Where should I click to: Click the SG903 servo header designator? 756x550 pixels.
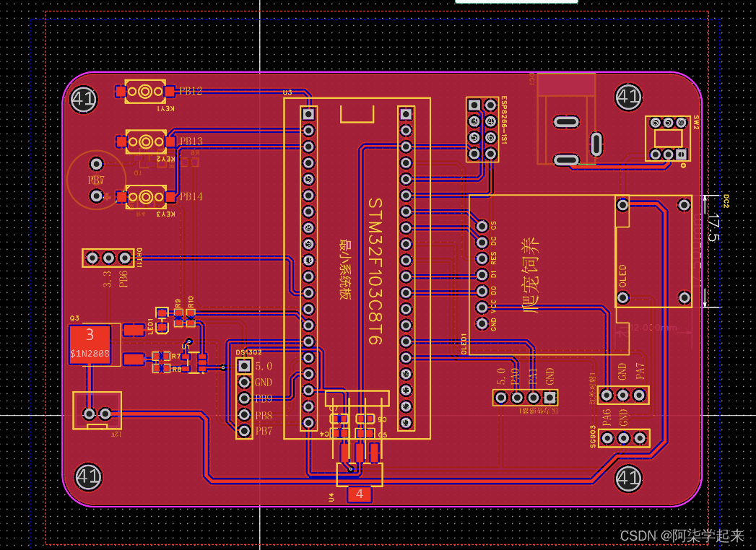pos(593,437)
